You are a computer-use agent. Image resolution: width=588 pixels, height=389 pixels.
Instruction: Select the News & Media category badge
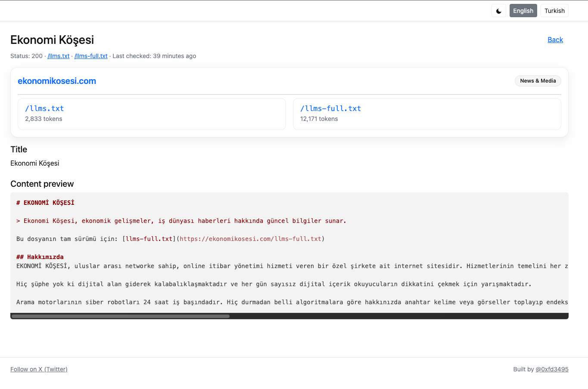tap(538, 81)
